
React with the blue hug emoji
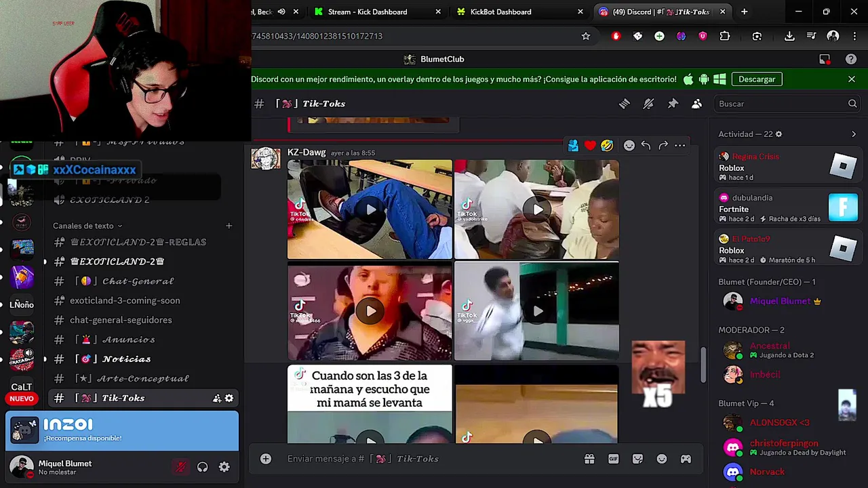pyautogui.click(x=573, y=145)
